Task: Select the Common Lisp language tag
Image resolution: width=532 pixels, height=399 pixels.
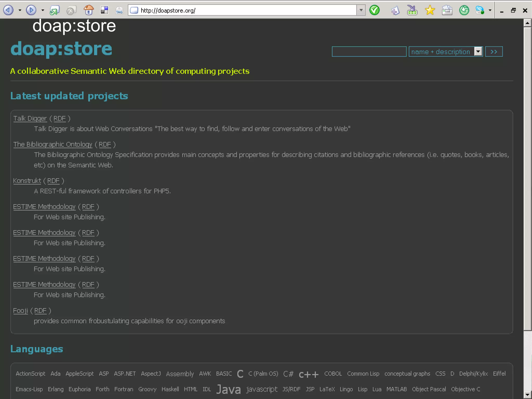Action: [x=363, y=374]
